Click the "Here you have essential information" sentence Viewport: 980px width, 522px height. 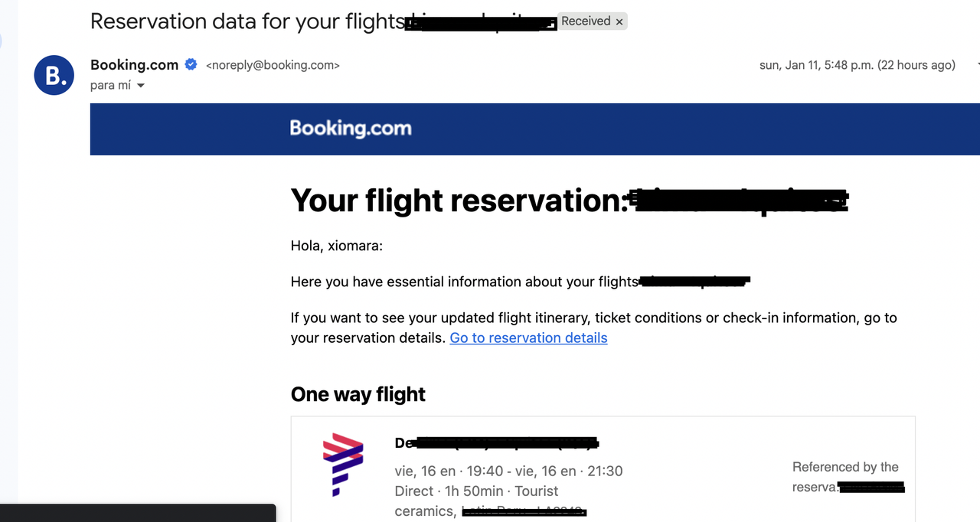(x=464, y=282)
